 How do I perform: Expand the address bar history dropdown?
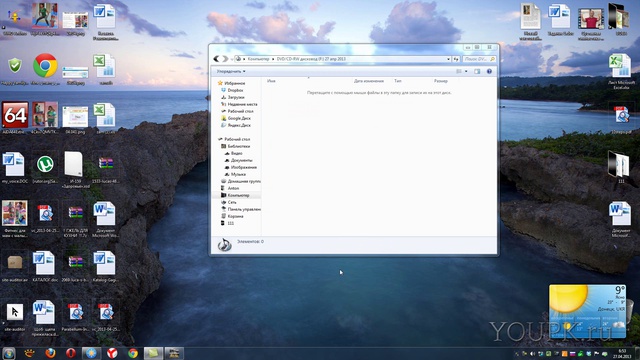[449, 59]
